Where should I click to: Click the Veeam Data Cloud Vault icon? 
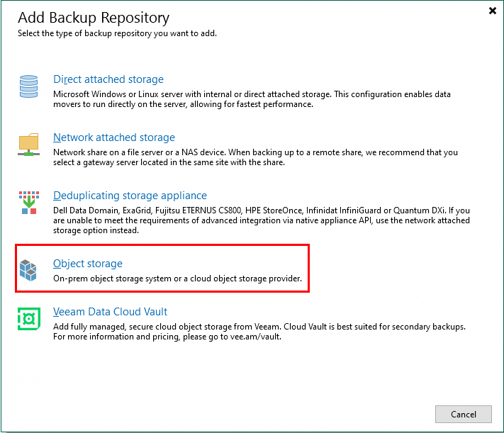pyautogui.click(x=29, y=319)
